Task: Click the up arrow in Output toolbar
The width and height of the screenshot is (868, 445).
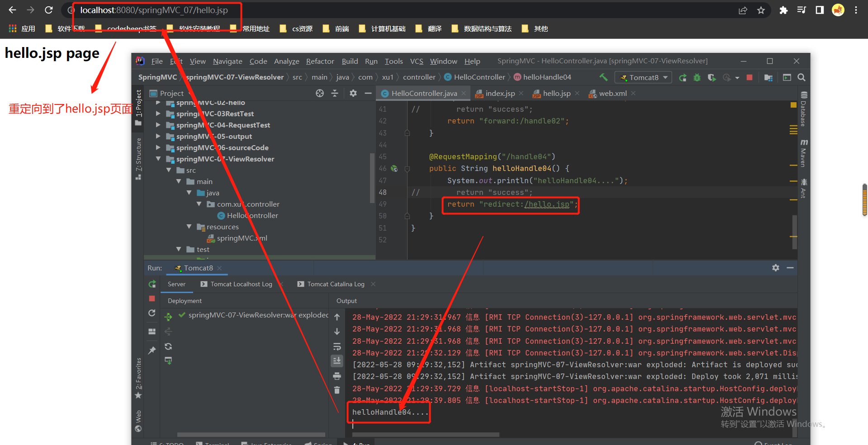Action: pos(337,317)
